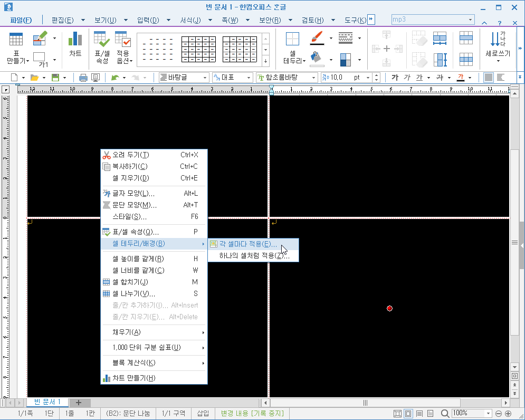
Task: Select left paragraph alignment
Action: (x=501, y=78)
